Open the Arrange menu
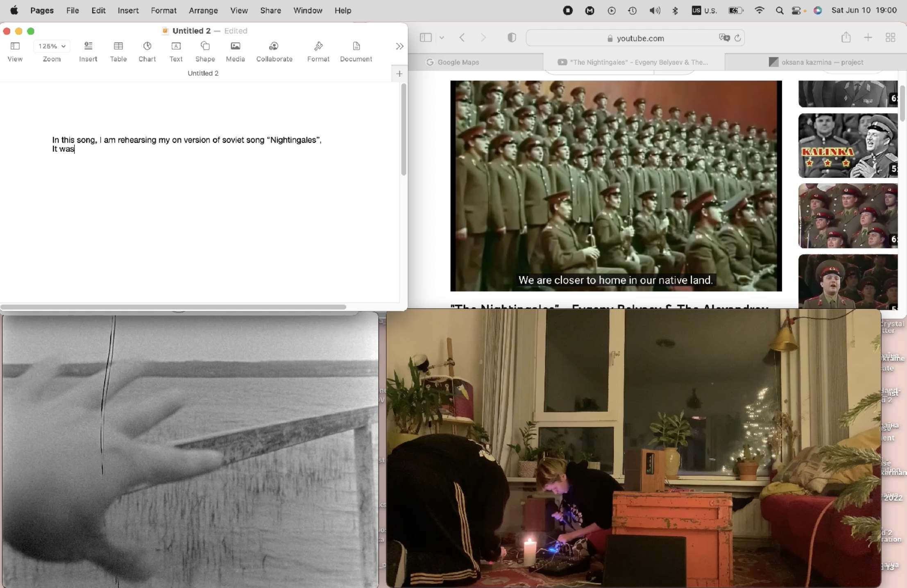This screenshot has width=907, height=588. click(x=203, y=11)
